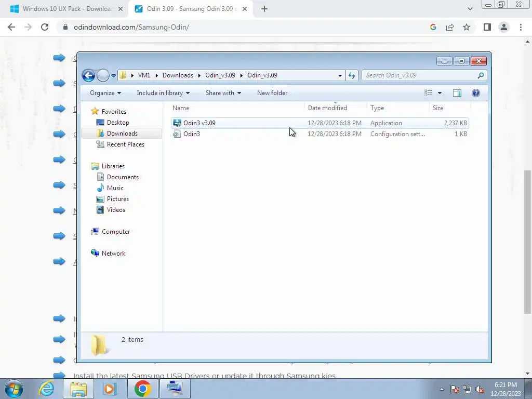532x399 pixels.
Task: Open Chrome tab search dropdown
Action: (470, 9)
